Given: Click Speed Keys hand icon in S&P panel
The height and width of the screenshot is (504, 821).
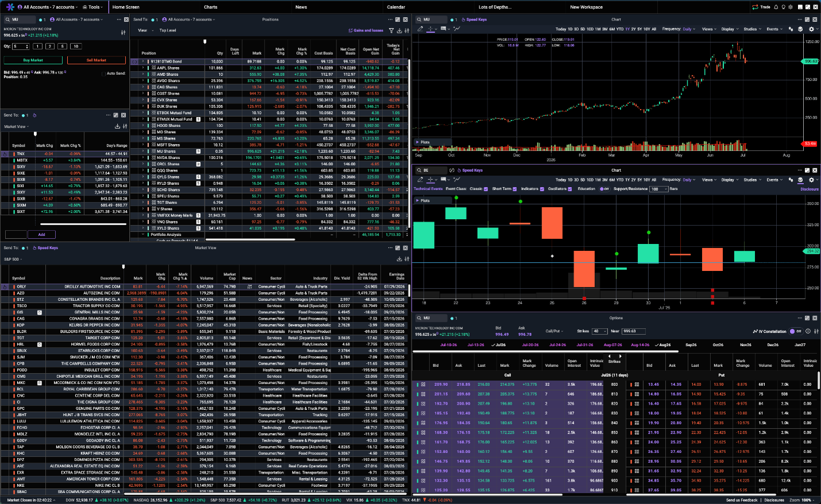Looking at the screenshot, I should pyautogui.click(x=34, y=248).
